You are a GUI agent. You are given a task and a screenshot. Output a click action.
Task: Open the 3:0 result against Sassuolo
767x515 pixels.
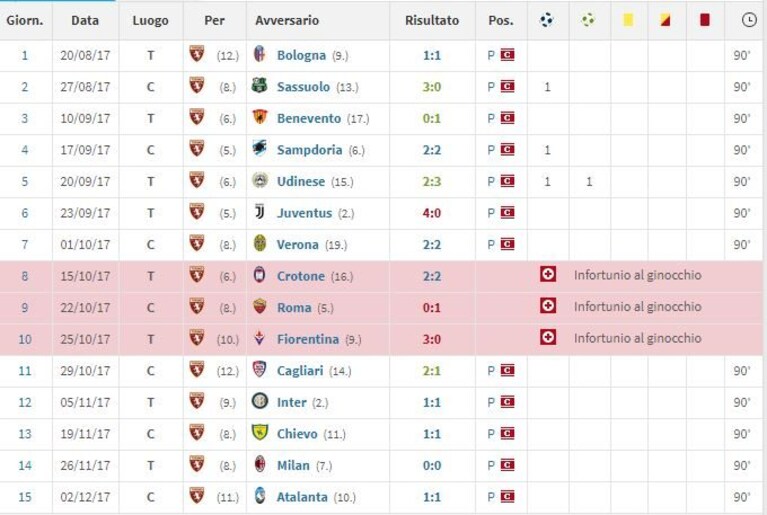pos(431,87)
